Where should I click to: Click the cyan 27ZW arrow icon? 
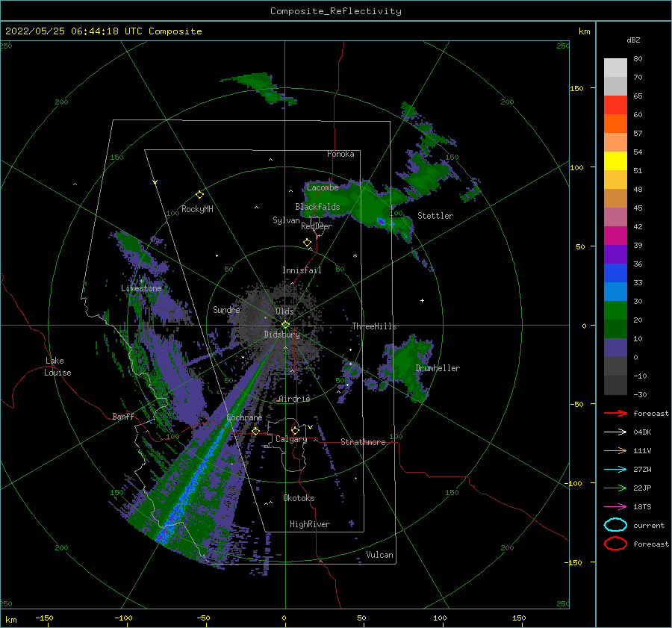[615, 470]
